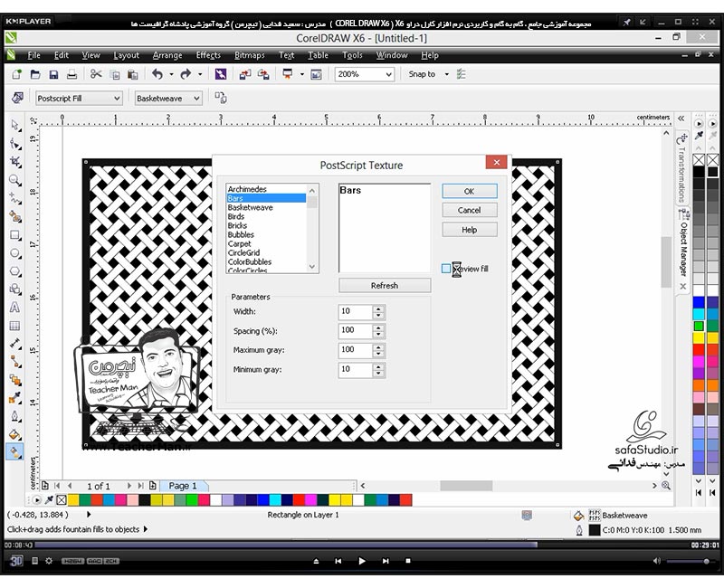Collapse the docker panel chevron

point(681,119)
